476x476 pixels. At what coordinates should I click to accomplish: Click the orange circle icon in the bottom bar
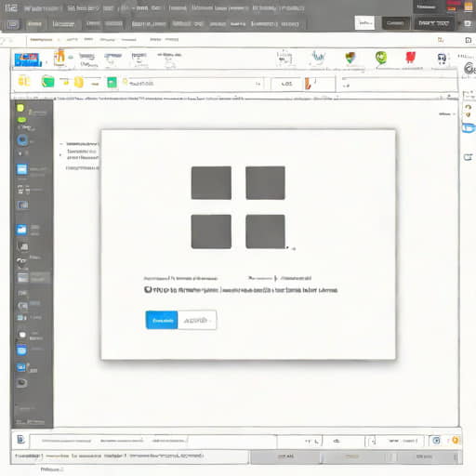[456, 440]
